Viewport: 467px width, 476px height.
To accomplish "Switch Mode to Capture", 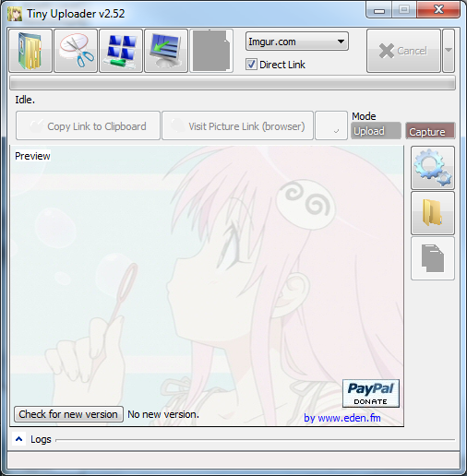I will point(430,131).
